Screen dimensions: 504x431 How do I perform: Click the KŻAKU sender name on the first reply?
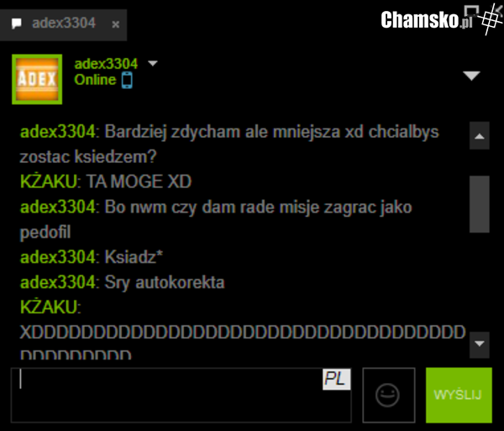coord(49,181)
